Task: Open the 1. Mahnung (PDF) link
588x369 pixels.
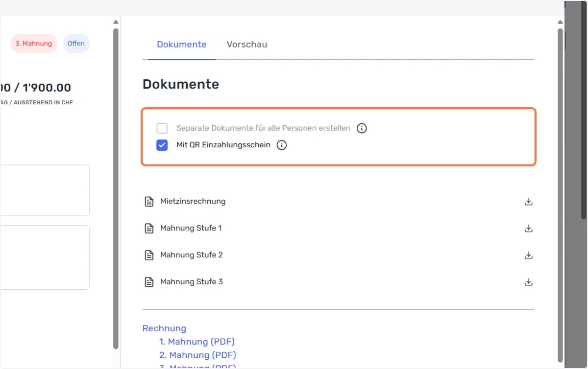Action: [197, 342]
